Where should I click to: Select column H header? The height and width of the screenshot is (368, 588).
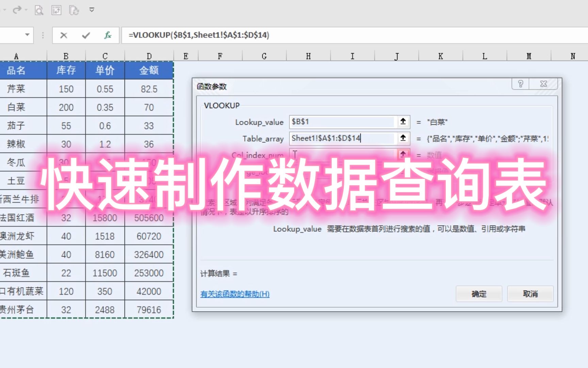pos(308,56)
